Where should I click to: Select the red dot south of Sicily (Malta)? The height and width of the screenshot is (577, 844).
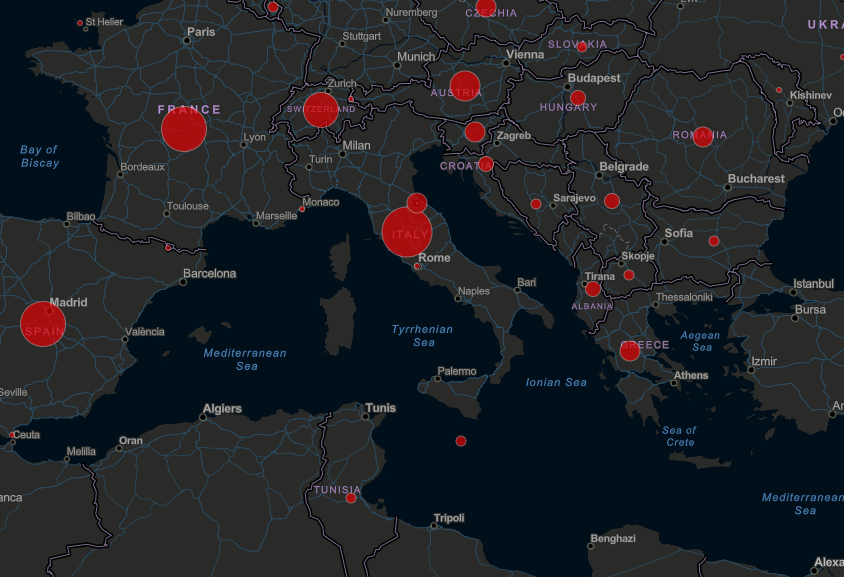[x=461, y=441]
